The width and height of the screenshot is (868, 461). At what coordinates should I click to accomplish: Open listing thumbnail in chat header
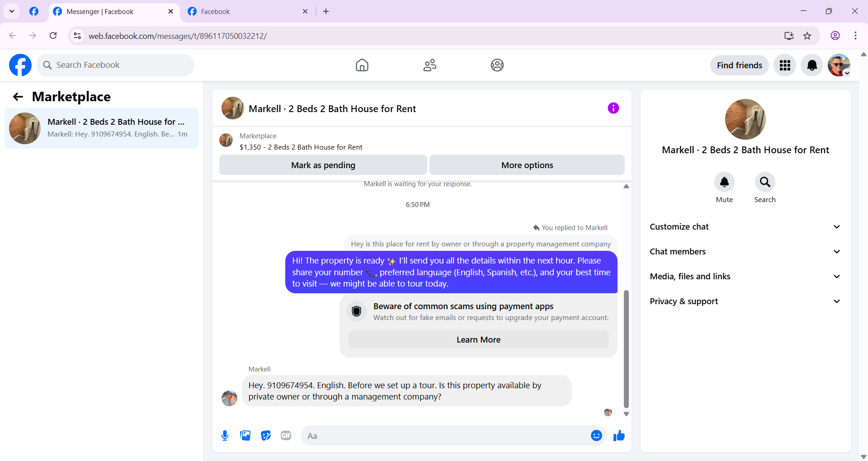[x=233, y=108]
